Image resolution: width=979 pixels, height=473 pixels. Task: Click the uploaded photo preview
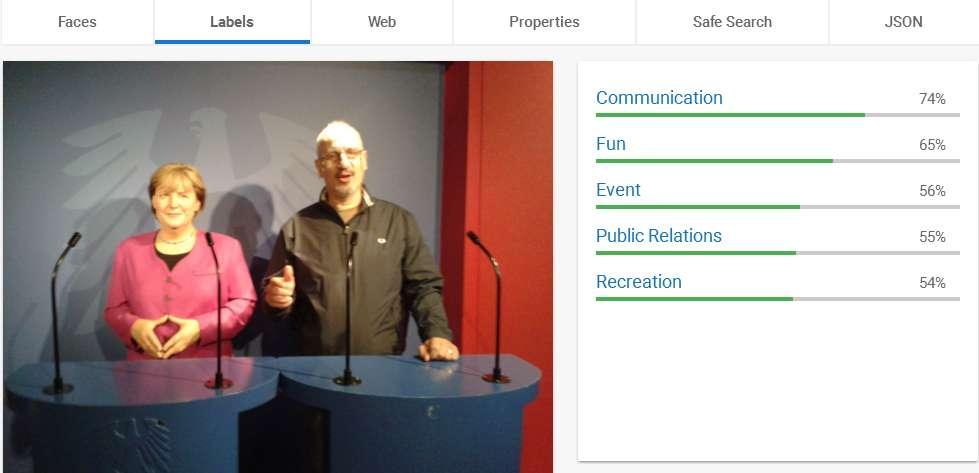coord(277,266)
